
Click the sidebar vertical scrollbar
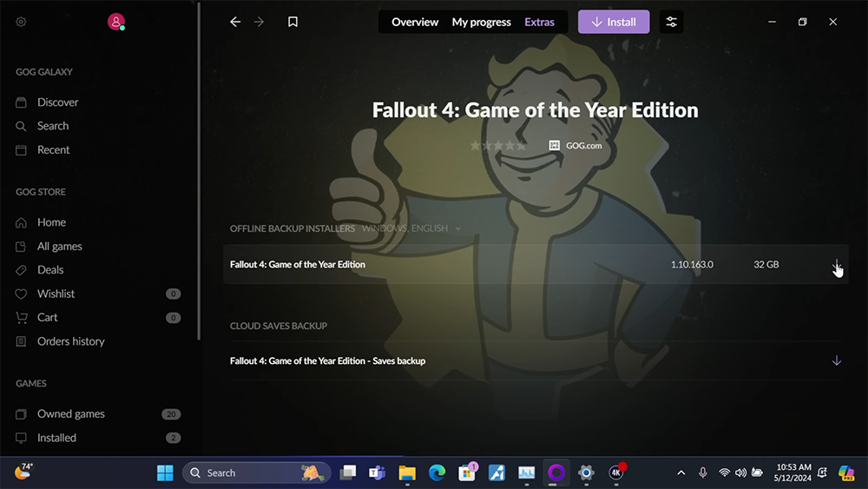[199, 170]
